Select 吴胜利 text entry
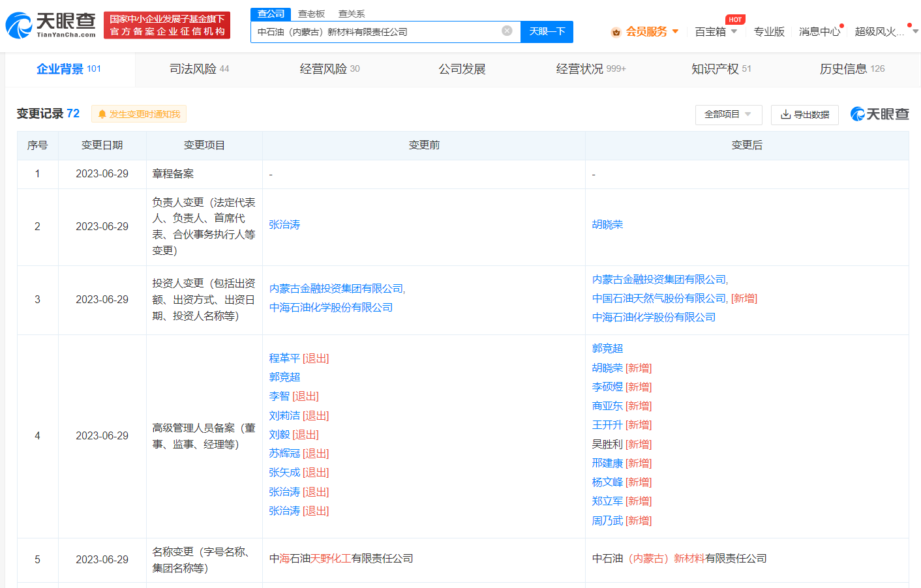This screenshot has width=921, height=588. coord(607,444)
